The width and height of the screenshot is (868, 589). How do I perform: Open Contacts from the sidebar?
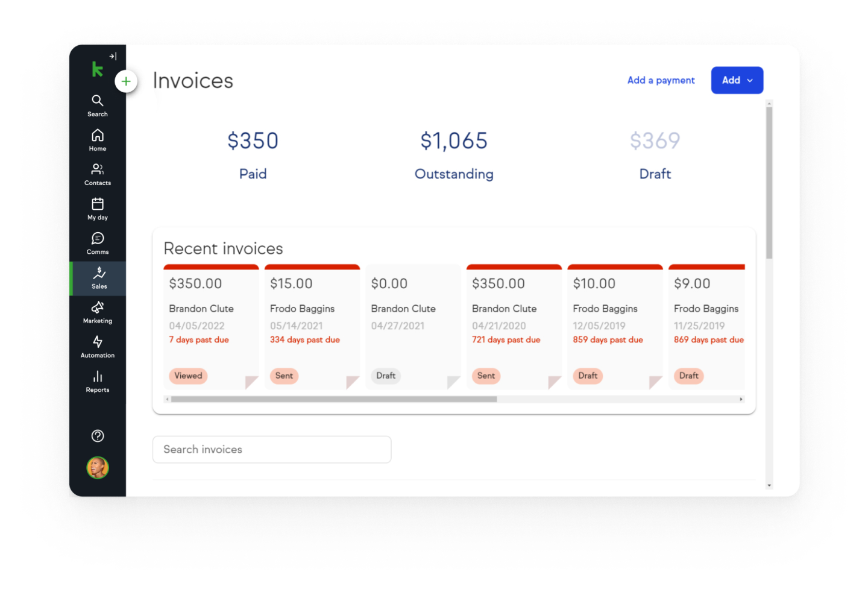(98, 174)
